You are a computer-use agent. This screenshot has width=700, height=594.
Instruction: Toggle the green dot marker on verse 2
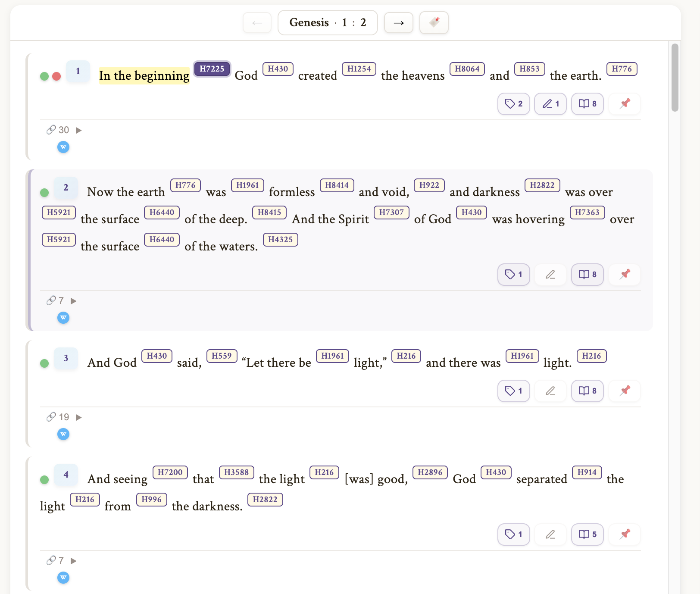(x=44, y=193)
